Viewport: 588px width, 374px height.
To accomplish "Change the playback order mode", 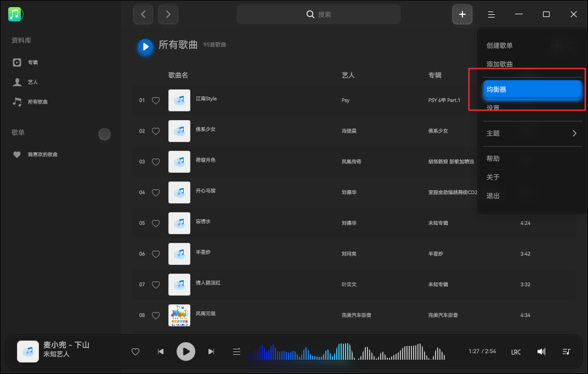I will (x=236, y=352).
